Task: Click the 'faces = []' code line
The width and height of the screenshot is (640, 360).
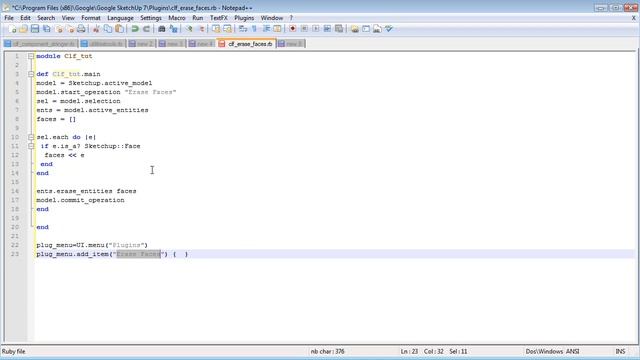Action: coord(56,119)
